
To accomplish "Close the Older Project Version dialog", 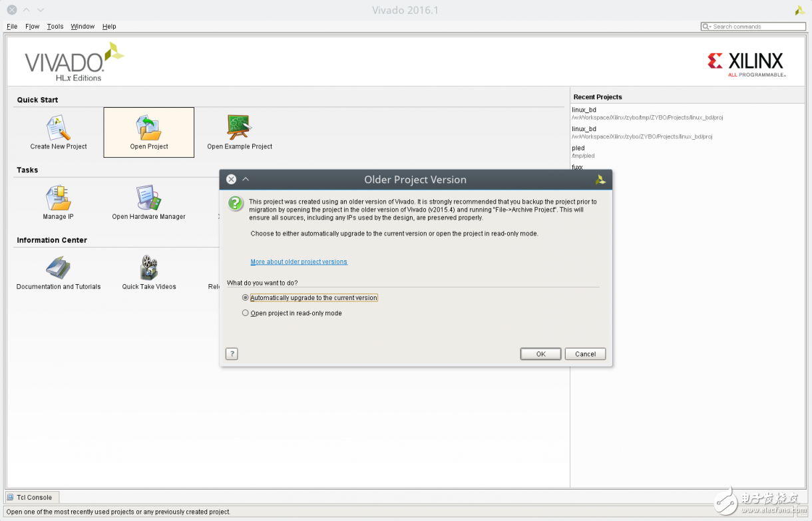I will tap(231, 180).
